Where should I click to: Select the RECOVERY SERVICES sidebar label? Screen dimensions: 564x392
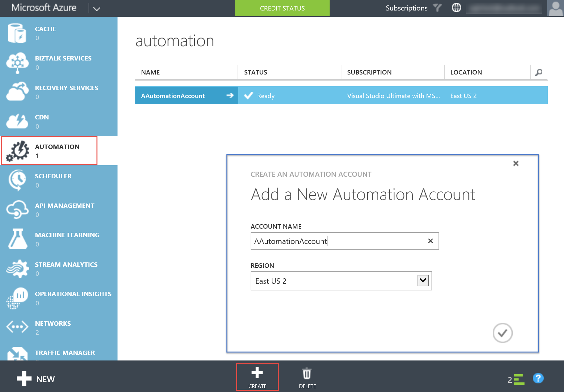[67, 88]
